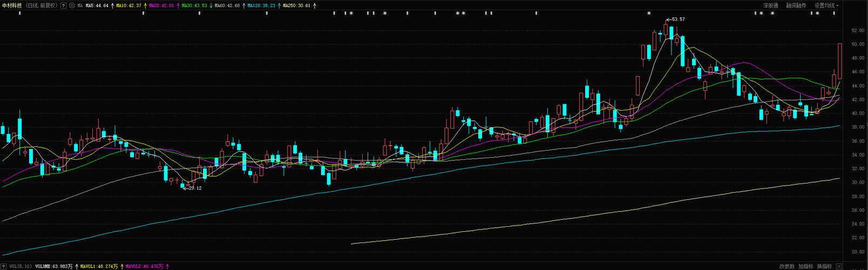Click the MA5:44.64 value

coord(97,5)
